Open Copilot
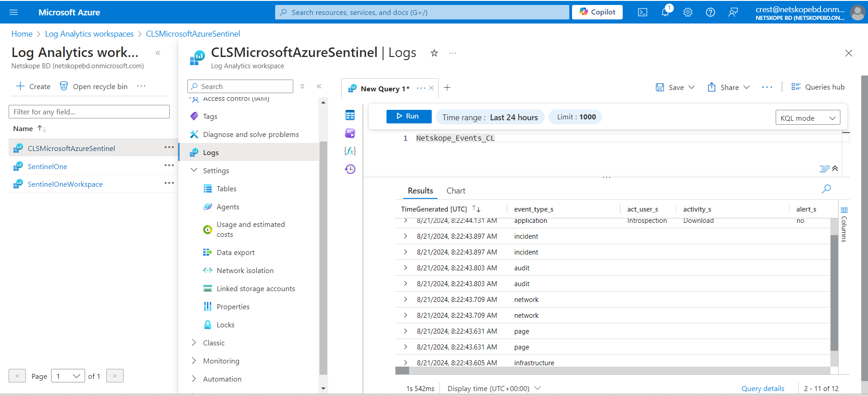 (x=597, y=12)
